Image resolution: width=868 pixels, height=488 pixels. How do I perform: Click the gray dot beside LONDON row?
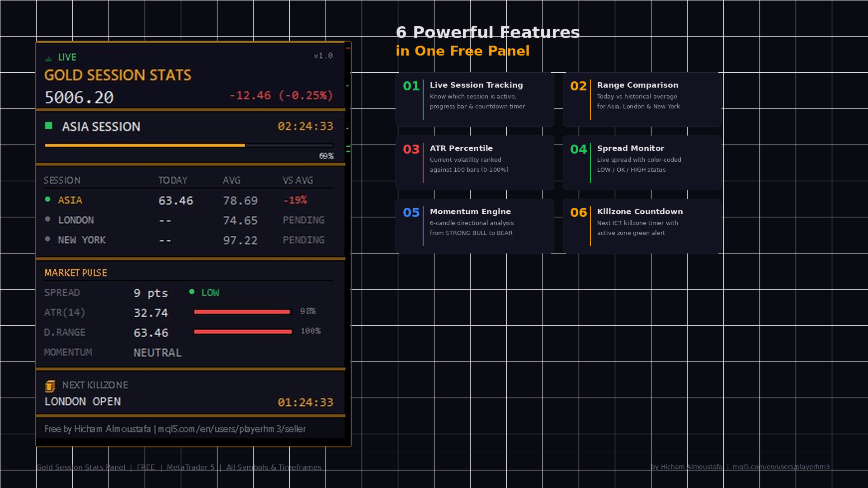click(x=47, y=219)
